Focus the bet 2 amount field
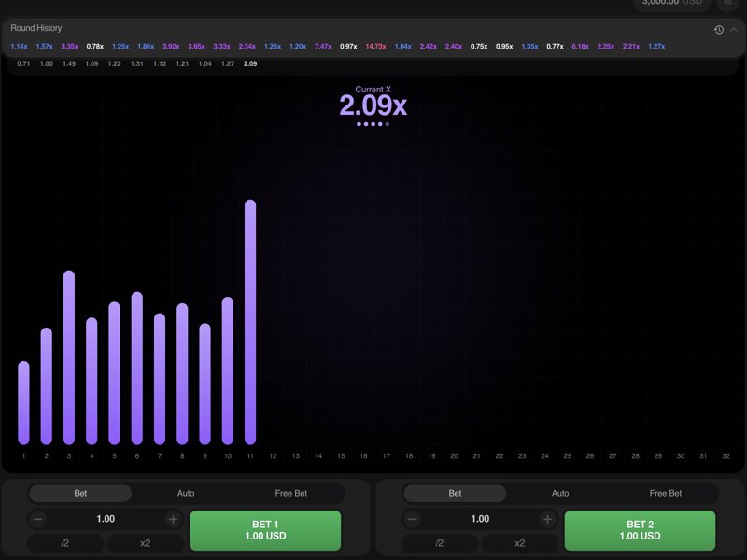 [480, 519]
